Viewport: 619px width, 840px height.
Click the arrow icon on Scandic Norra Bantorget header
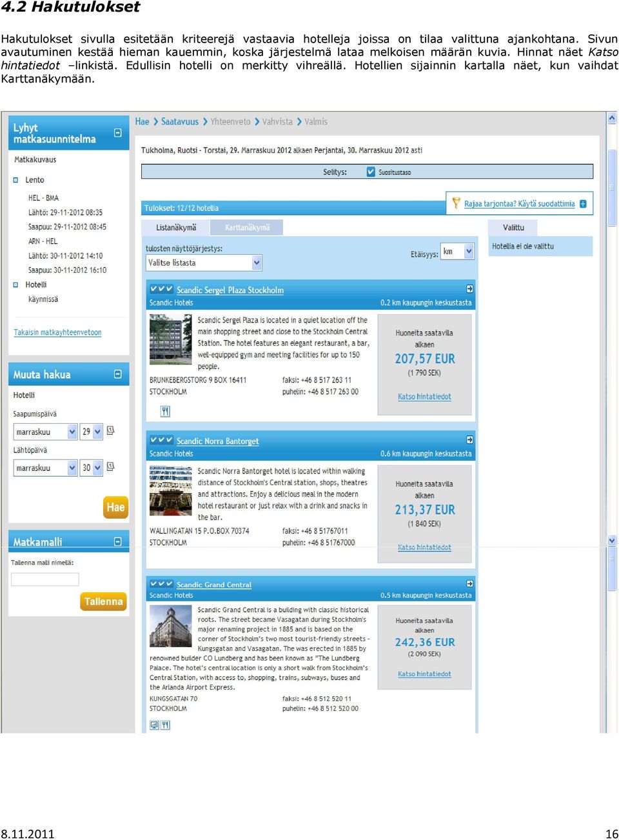(x=470, y=440)
